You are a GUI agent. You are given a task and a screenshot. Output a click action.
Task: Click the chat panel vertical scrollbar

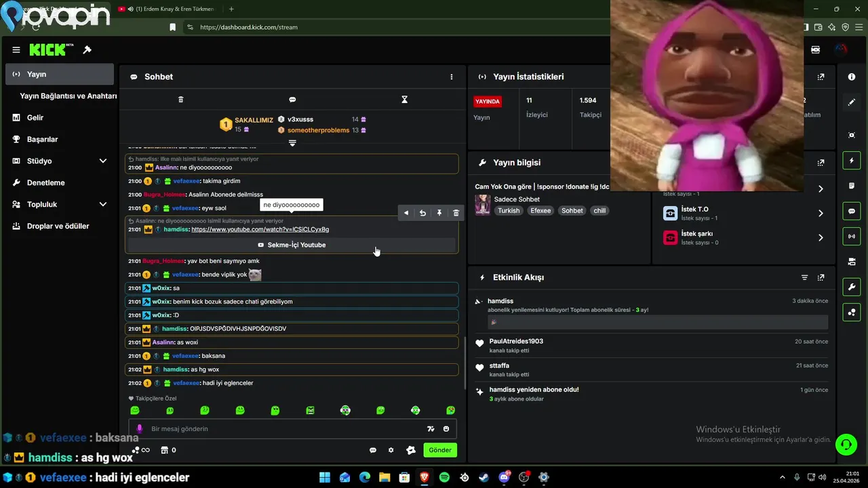(x=465, y=363)
